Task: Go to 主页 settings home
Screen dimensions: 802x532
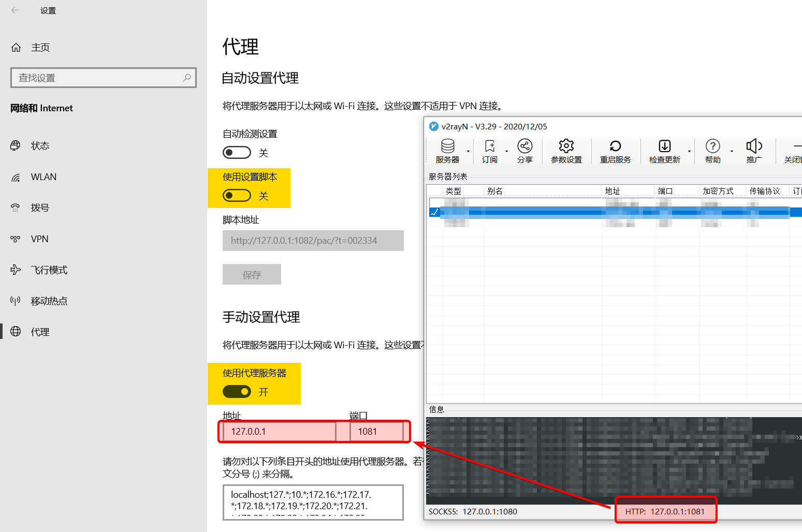Action: [40, 48]
